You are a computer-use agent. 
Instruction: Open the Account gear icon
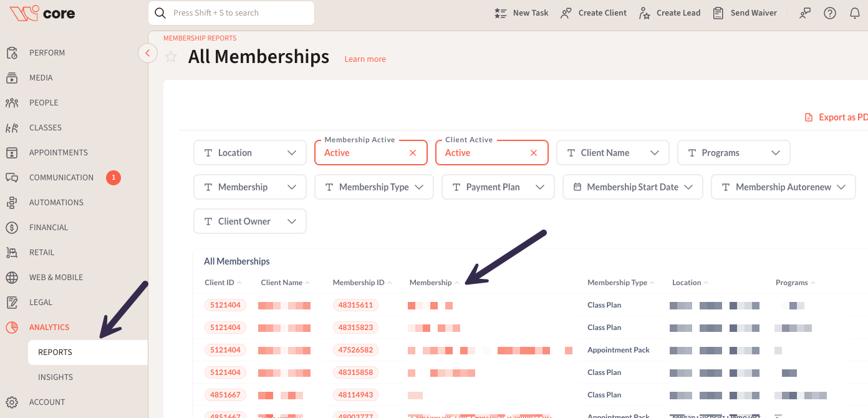pos(12,402)
